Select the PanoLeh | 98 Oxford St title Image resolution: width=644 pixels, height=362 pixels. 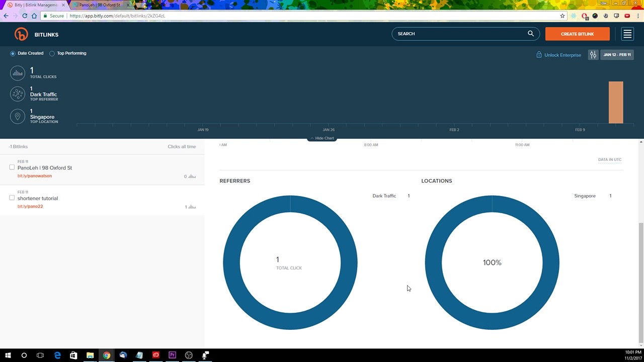pos(45,168)
